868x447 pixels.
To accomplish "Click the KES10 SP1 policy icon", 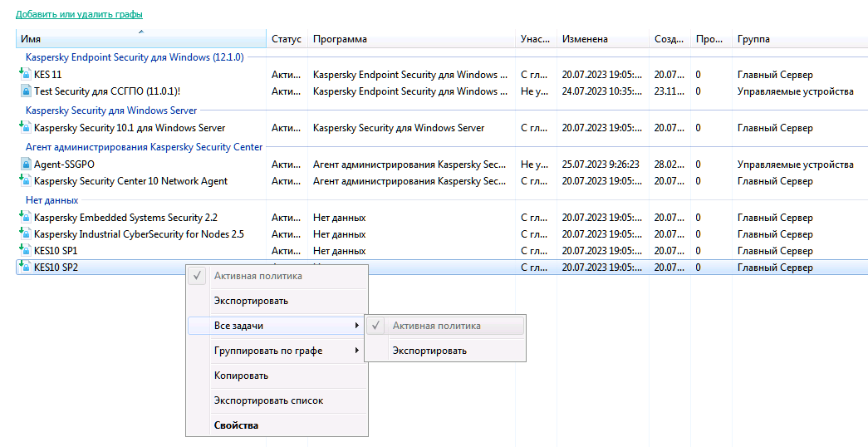I will (x=25, y=251).
